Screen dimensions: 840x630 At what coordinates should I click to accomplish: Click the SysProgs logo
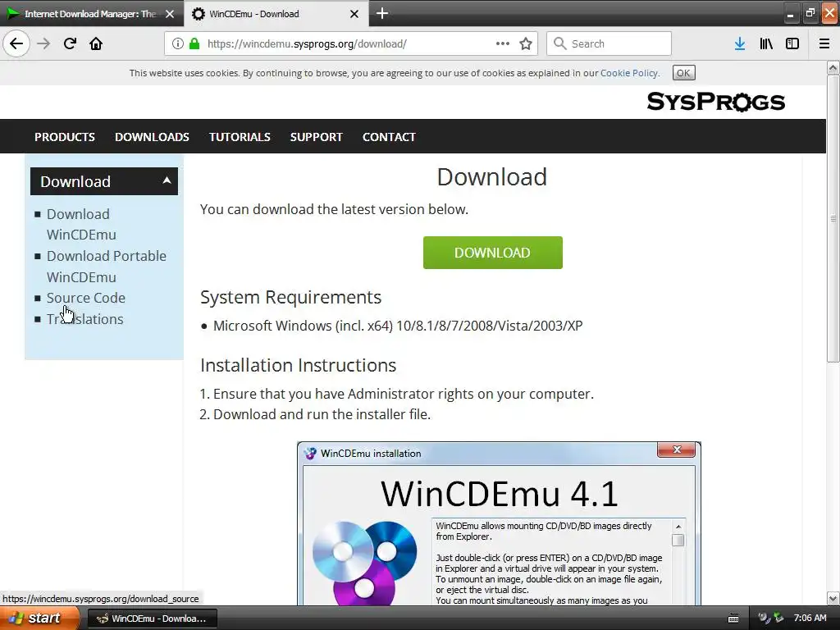[x=715, y=101]
